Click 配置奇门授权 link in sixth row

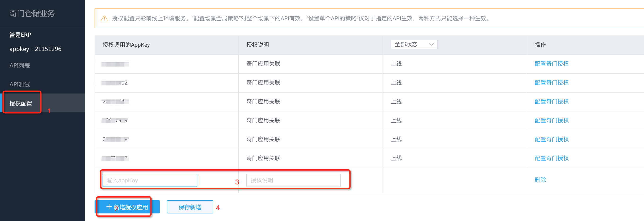551,158
